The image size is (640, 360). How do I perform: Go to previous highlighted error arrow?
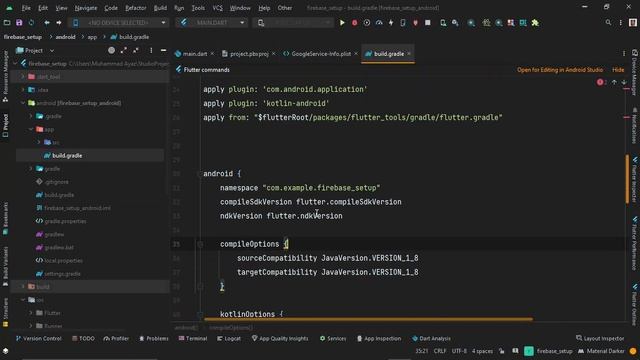[614, 82]
